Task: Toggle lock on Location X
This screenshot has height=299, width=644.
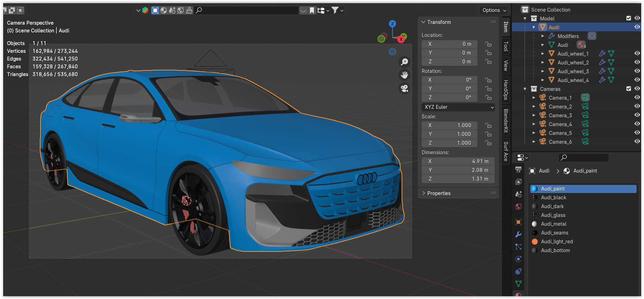Action: pos(488,44)
